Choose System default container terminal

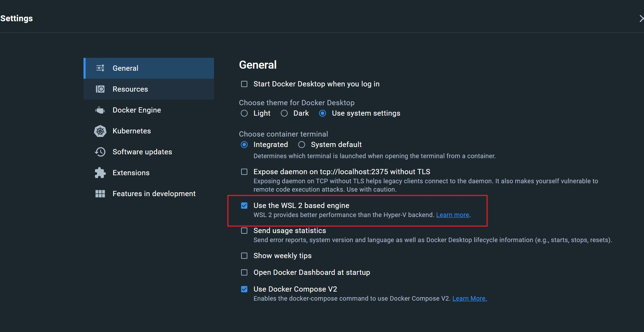point(302,145)
